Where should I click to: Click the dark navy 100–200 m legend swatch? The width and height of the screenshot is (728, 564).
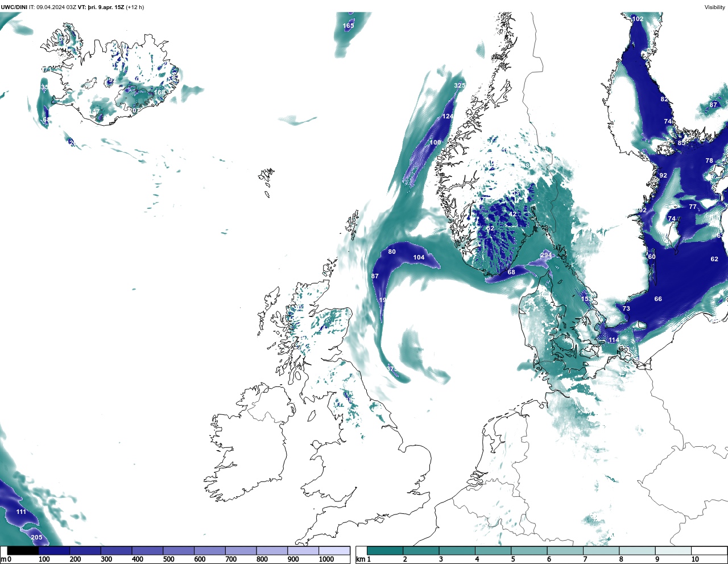[54, 551]
